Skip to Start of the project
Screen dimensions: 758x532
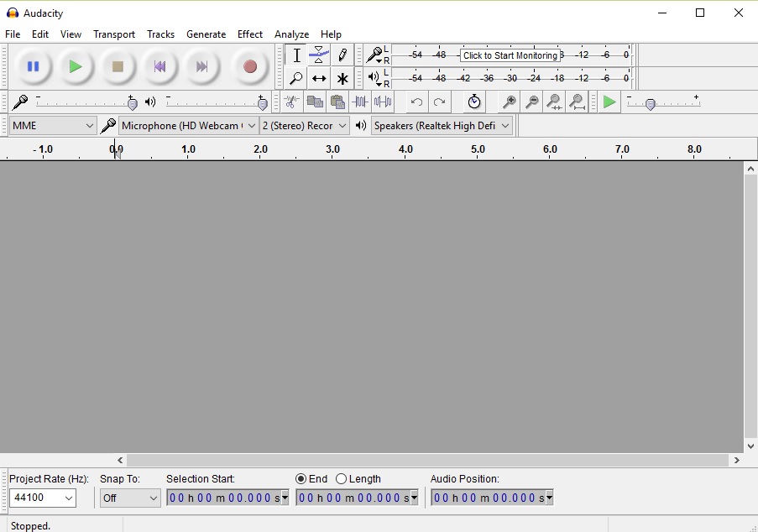(159, 66)
